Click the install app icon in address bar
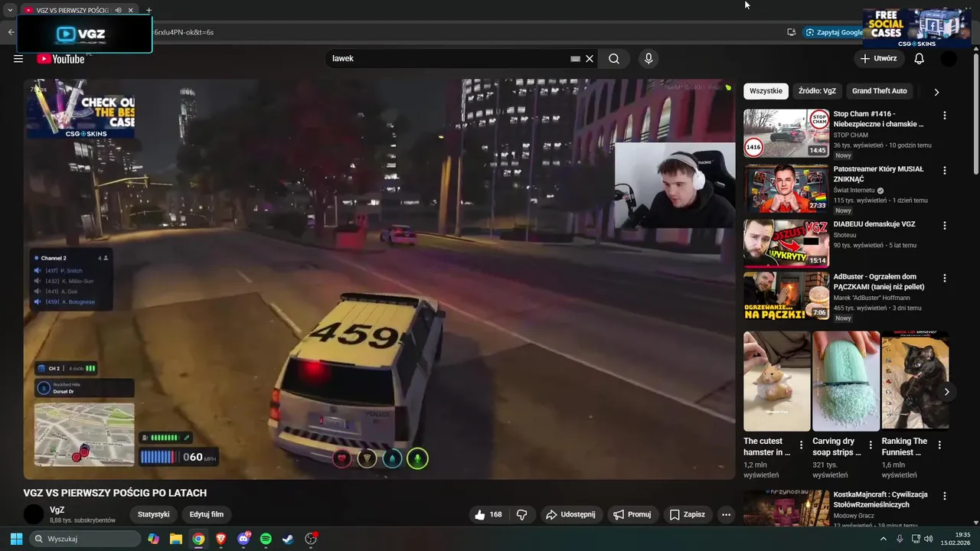The height and width of the screenshot is (551, 980). click(x=792, y=32)
